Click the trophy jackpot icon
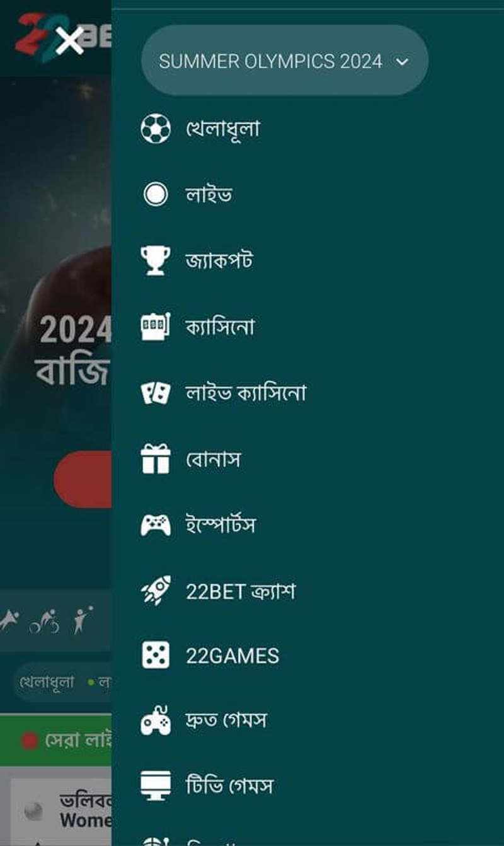 pos(155,260)
